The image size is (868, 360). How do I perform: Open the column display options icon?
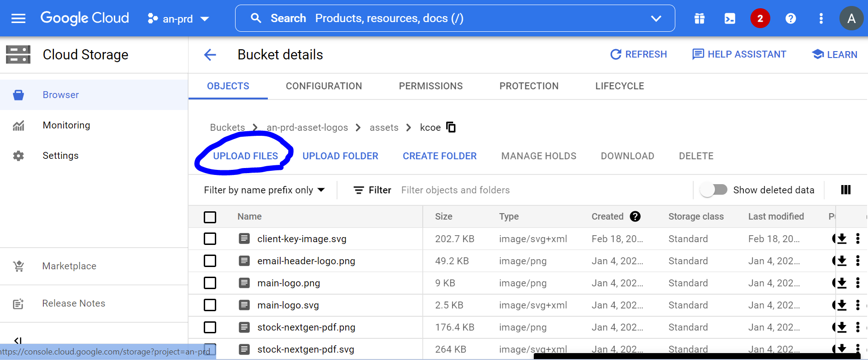[x=846, y=190]
